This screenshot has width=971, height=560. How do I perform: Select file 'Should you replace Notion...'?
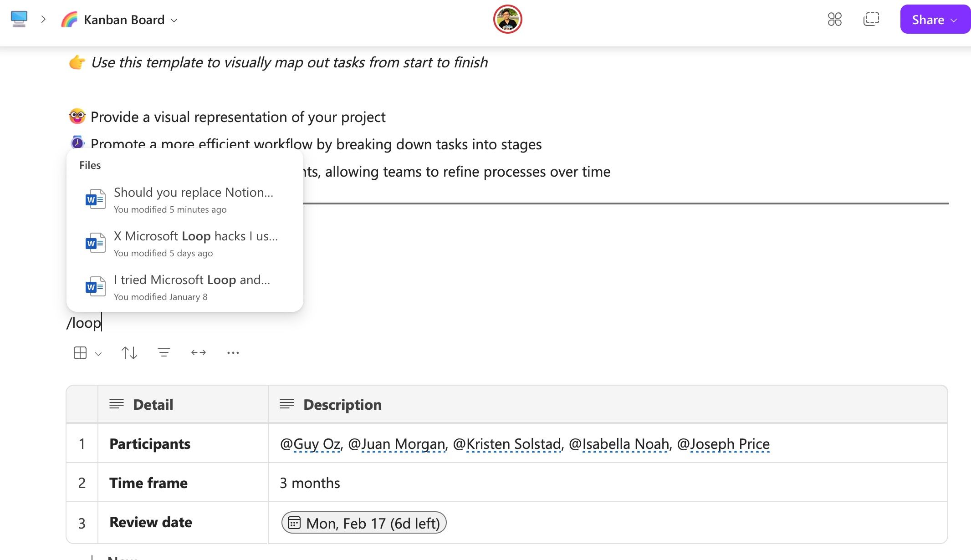pyautogui.click(x=185, y=199)
